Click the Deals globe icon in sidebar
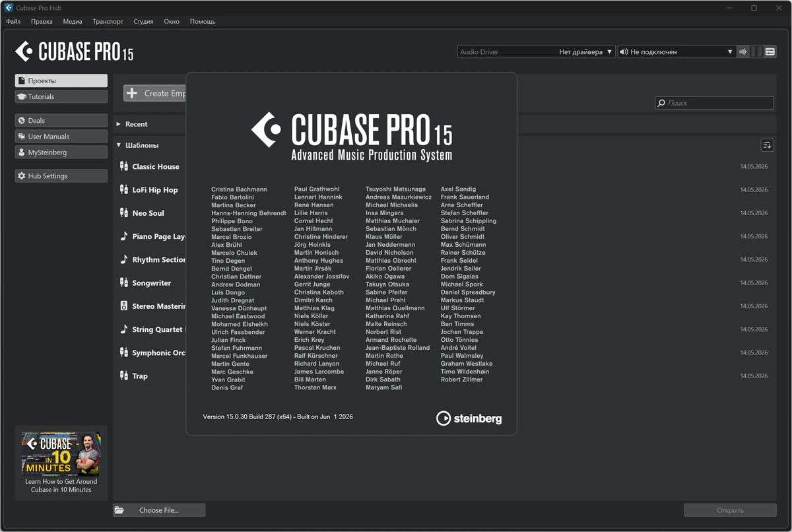The image size is (792, 532). 22,121
